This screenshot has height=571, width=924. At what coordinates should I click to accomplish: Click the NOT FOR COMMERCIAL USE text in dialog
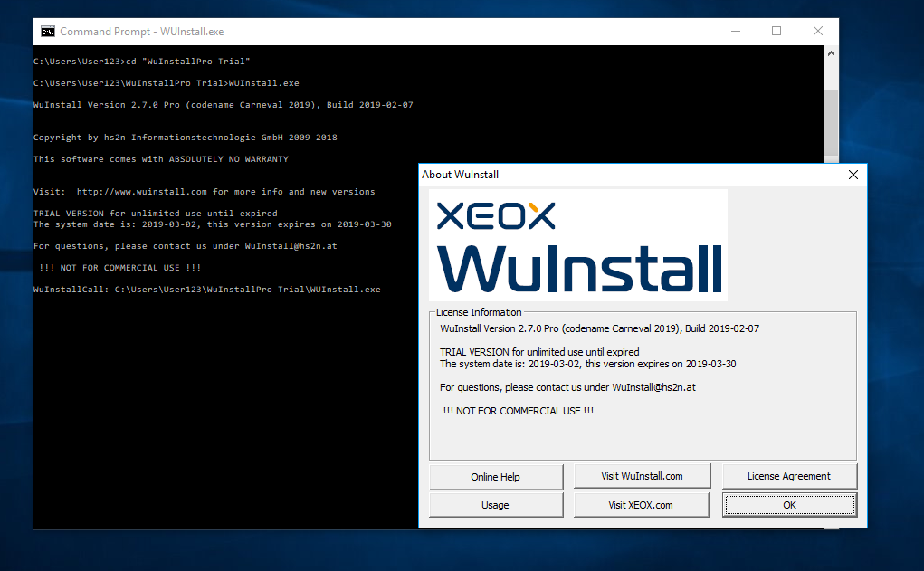518,411
